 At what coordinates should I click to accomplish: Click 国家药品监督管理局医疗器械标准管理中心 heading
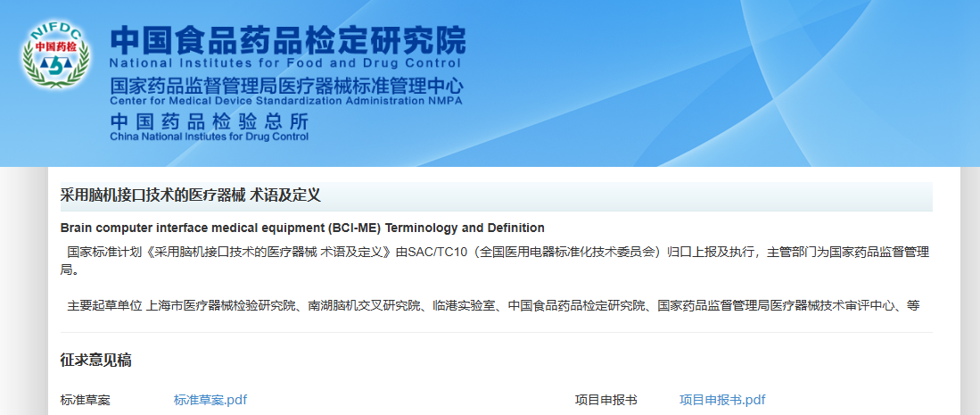pyautogui.click(x=287, y=87)
